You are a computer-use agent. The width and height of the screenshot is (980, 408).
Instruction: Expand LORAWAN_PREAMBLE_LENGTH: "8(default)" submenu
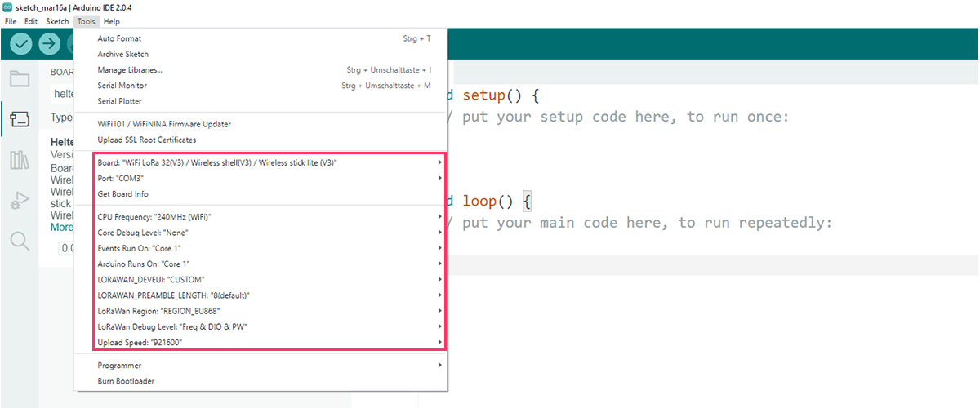click(x=261, y=295)
